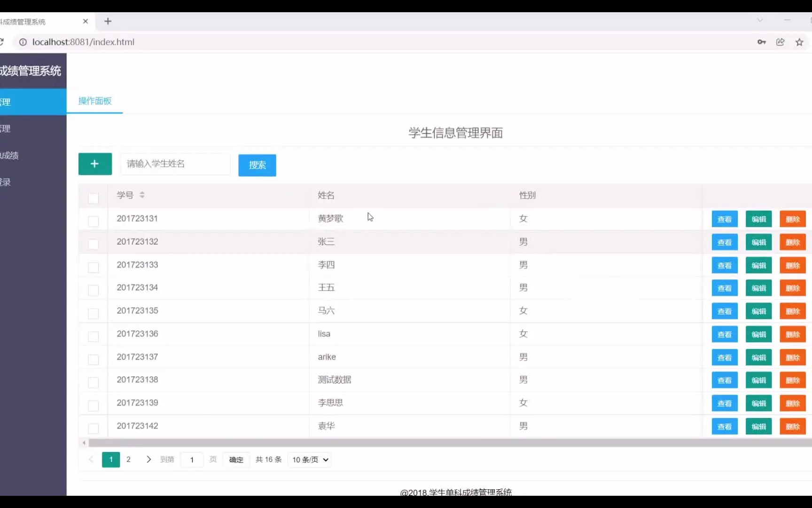Click the share icon in the address bar
812x508 pixels.
tap(781, 42)
